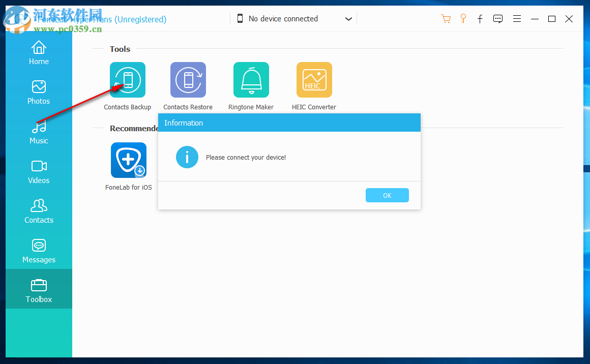
Task: Click OK on the Information dialog
Action: [387, 195]
